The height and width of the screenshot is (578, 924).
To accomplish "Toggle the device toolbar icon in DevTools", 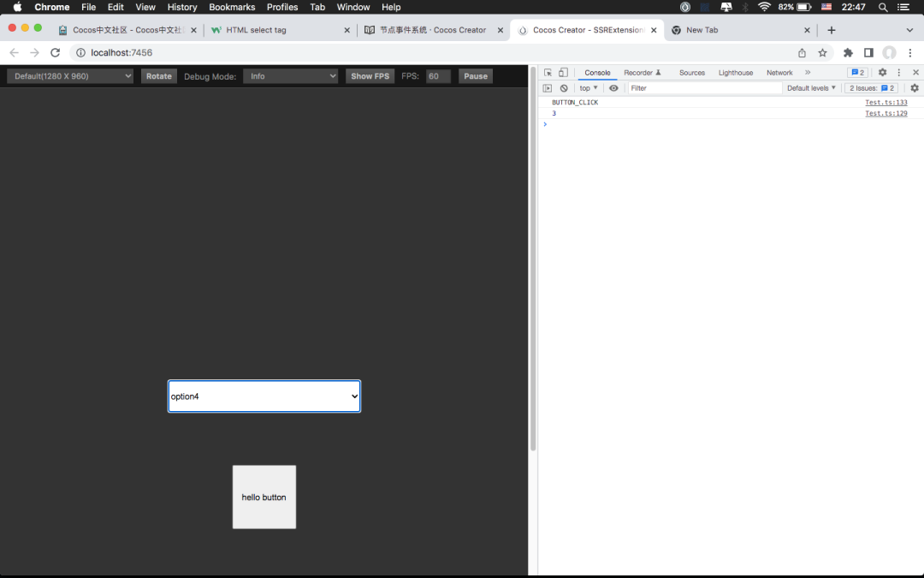I will pos(563,73).
